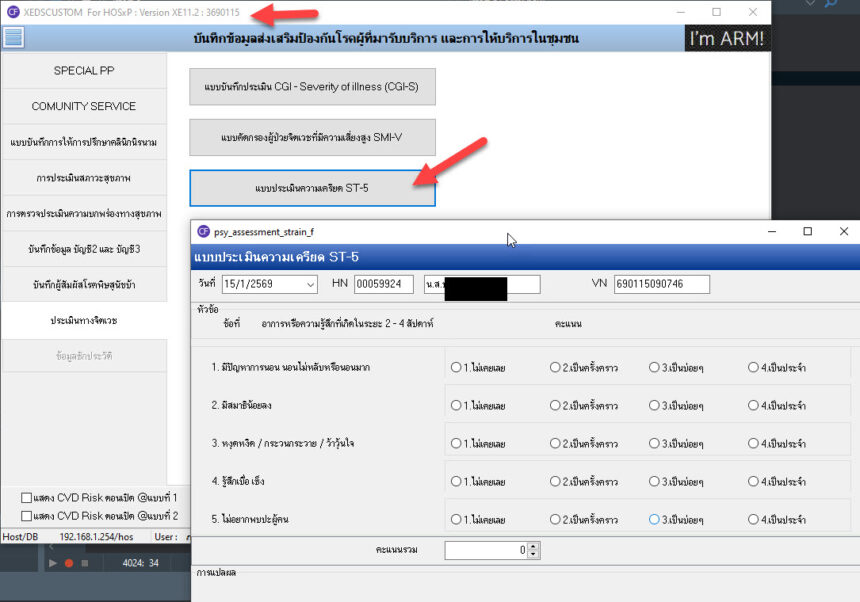The image size is (860, 602).
Task: Open the CGI - Severity of illness (CGI-S) form
Action: click(312, 87)
